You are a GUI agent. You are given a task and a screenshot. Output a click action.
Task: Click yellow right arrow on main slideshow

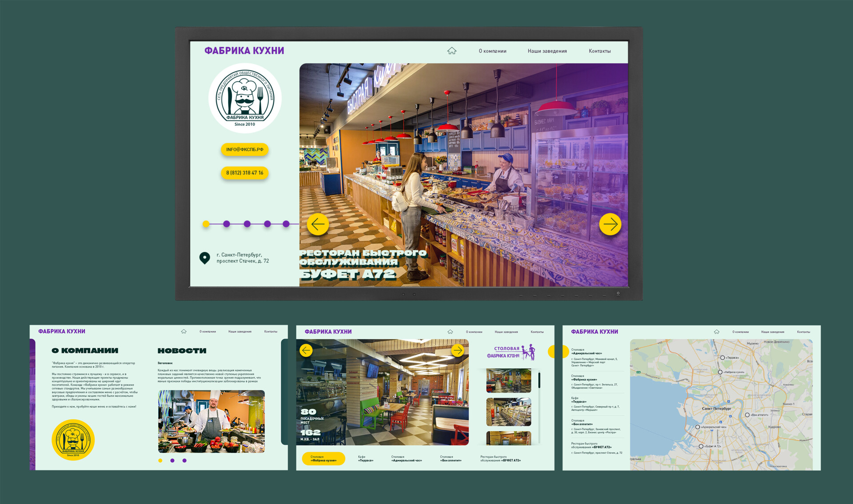[x=610, y=224]
